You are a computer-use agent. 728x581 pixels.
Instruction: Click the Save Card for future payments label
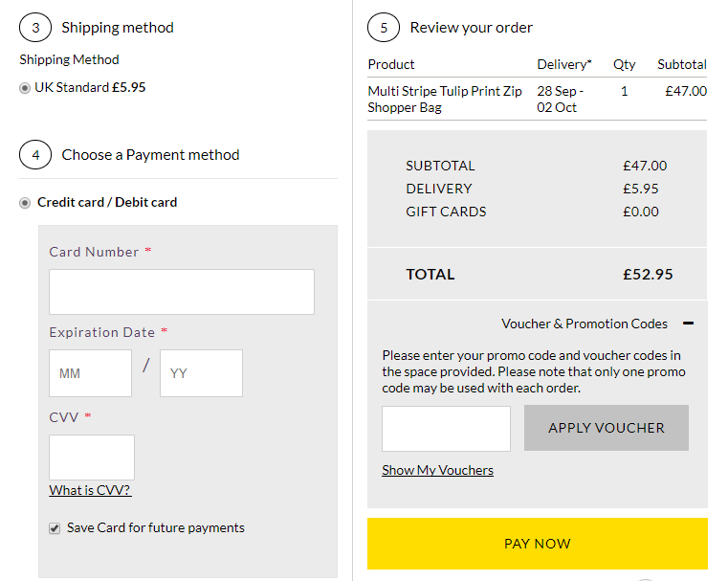pos(156,527)
